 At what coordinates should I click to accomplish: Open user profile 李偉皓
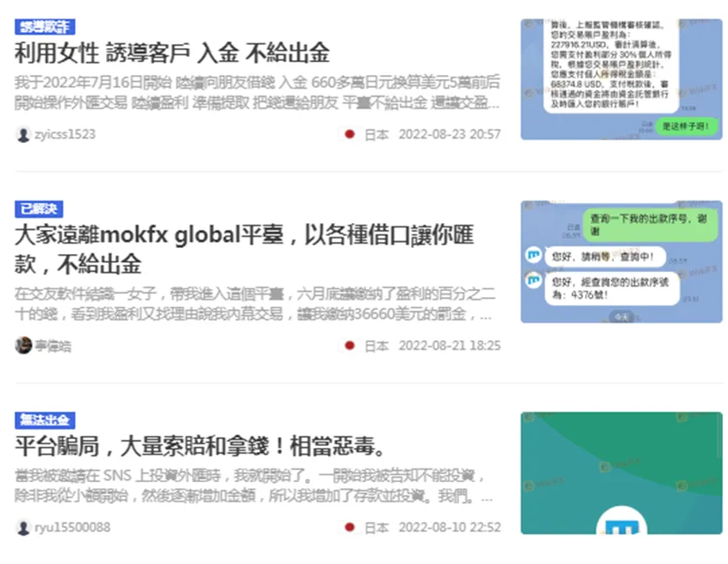coord(53,346)
